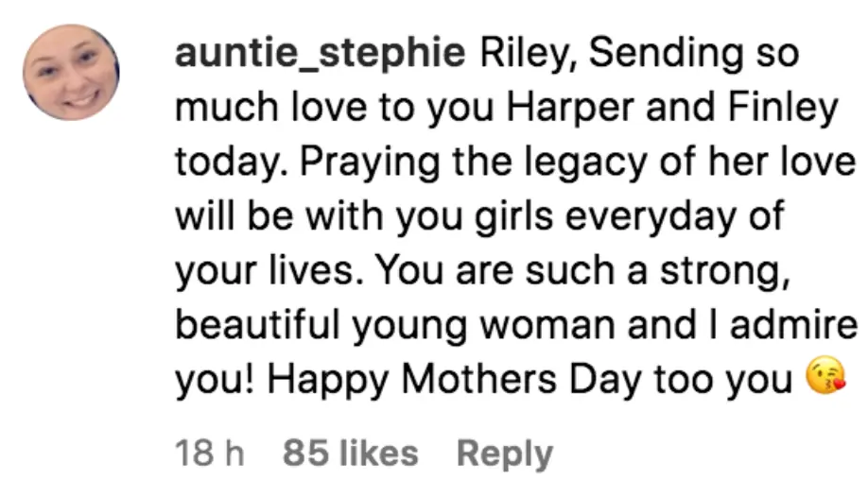868x497 pixels.
Task: Click the auntie_stephie username
Action: click(x=321, y=55)
